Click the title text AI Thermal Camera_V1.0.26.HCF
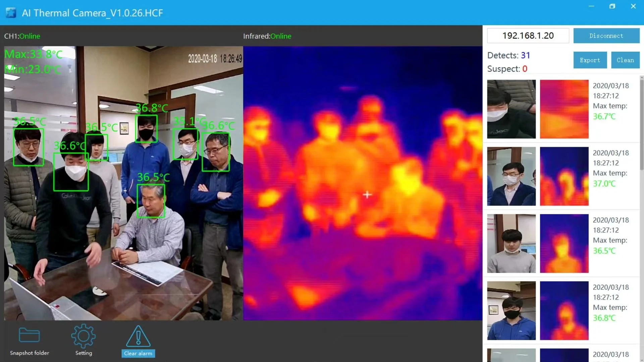 click(92, 13)
